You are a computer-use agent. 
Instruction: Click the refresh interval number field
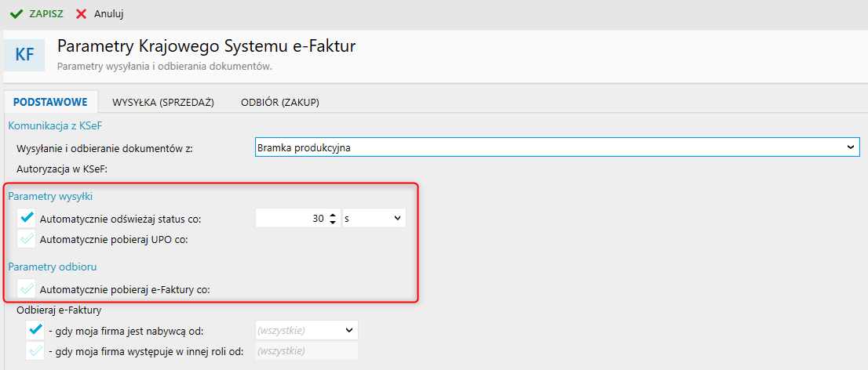(x=290, y=219)
